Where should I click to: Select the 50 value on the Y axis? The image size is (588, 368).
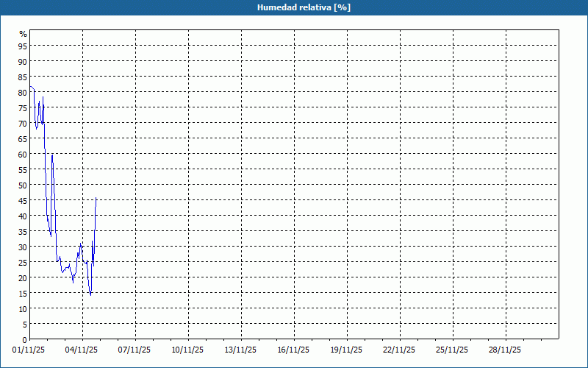[23, 185]
